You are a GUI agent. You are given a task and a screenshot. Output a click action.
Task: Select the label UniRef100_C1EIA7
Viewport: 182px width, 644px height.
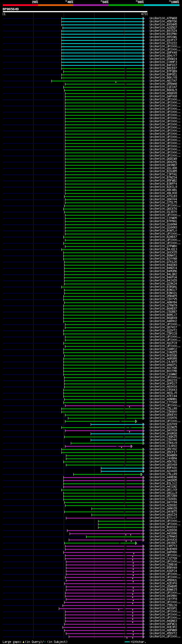click(163, 87)
